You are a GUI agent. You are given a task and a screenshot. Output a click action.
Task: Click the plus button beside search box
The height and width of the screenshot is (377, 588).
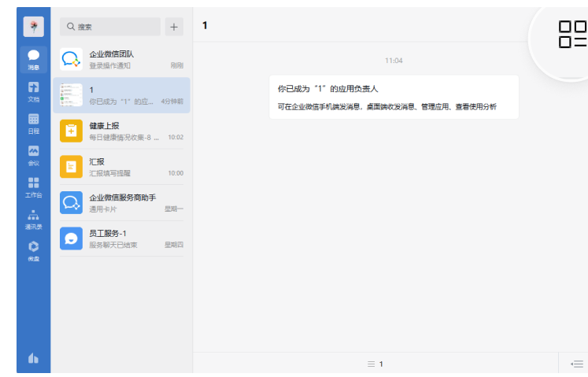click(174, 27)
